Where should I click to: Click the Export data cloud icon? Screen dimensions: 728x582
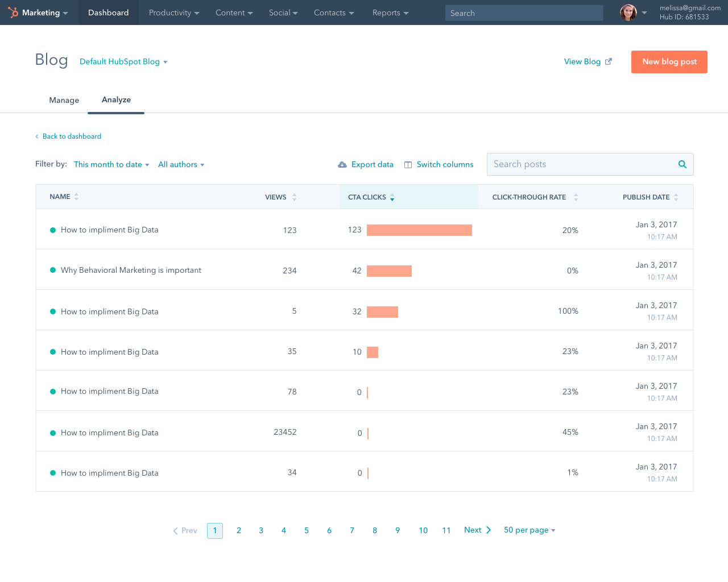pyautogui.click(x=342, y=165)
